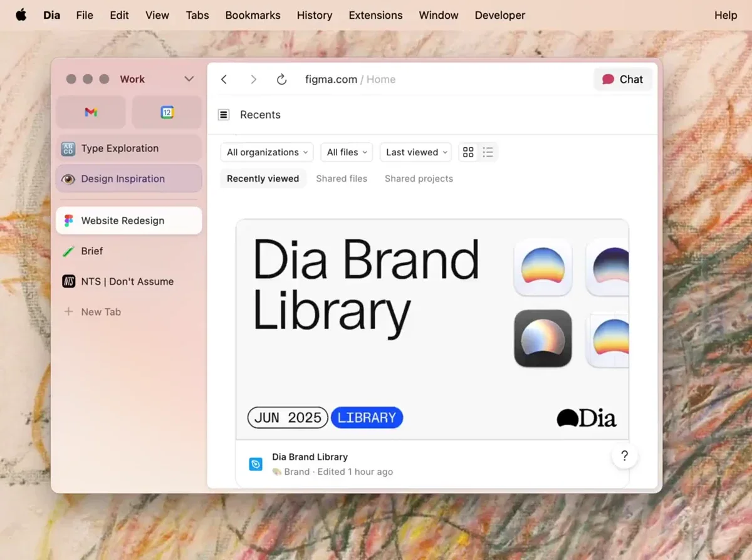
Task: Open the help question mark button
Action: click(624, 456)
